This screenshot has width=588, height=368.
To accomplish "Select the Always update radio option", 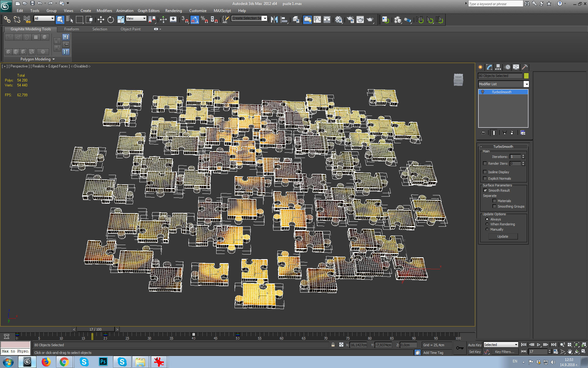I will 487,219.
